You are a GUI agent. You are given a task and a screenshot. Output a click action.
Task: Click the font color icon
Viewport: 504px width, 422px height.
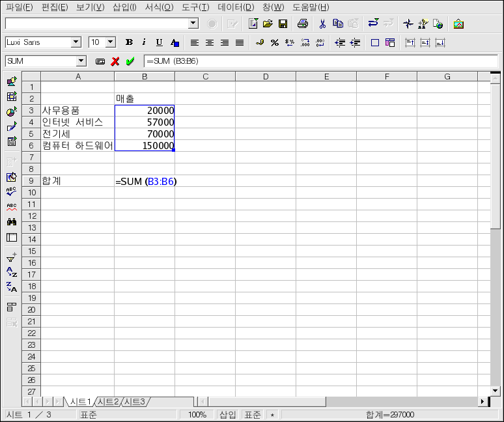[175, 43]
